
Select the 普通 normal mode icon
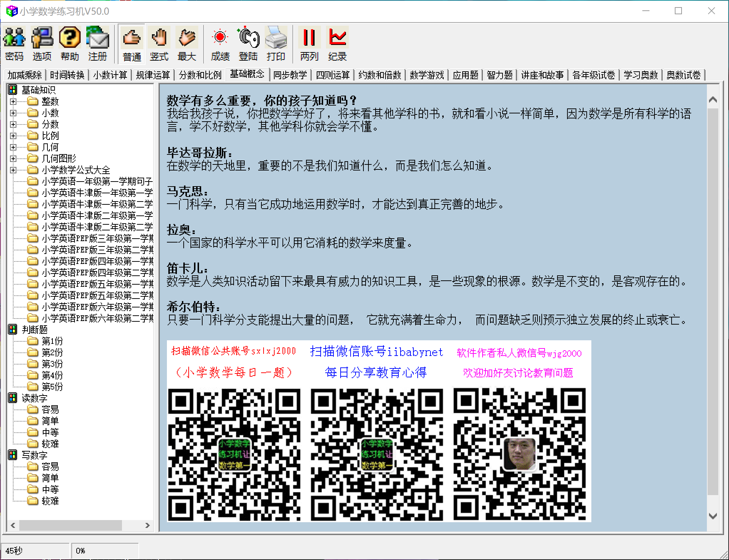click(132, 44)
